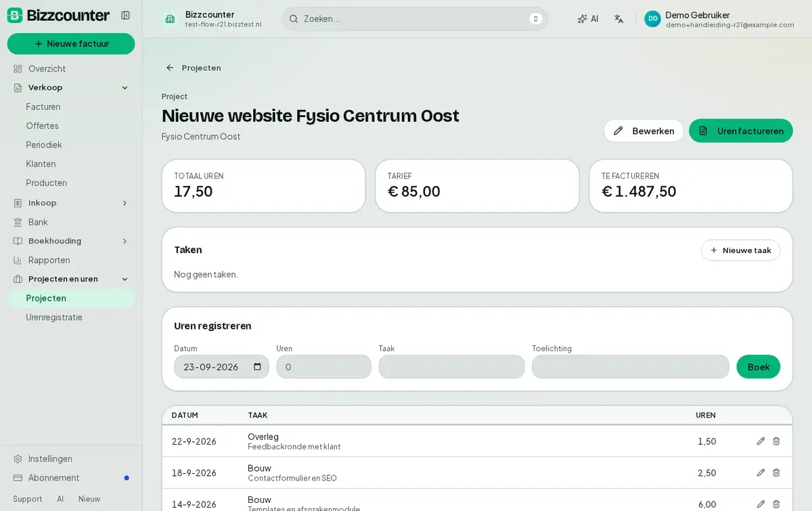The width and height of the screenshot is (812, 511).
Task: Click the company building icon
Action: click(x=170, y=19)
